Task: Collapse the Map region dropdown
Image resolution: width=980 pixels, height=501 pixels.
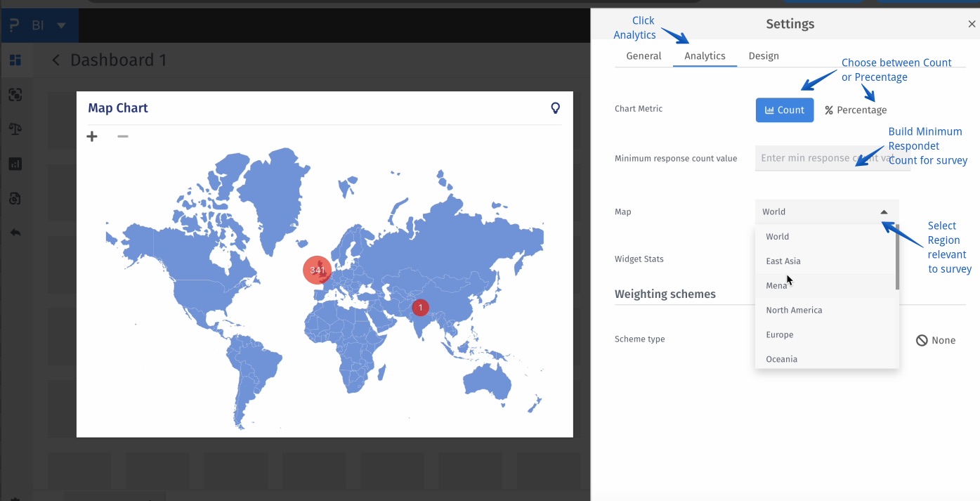Action: tap(884, 212)
